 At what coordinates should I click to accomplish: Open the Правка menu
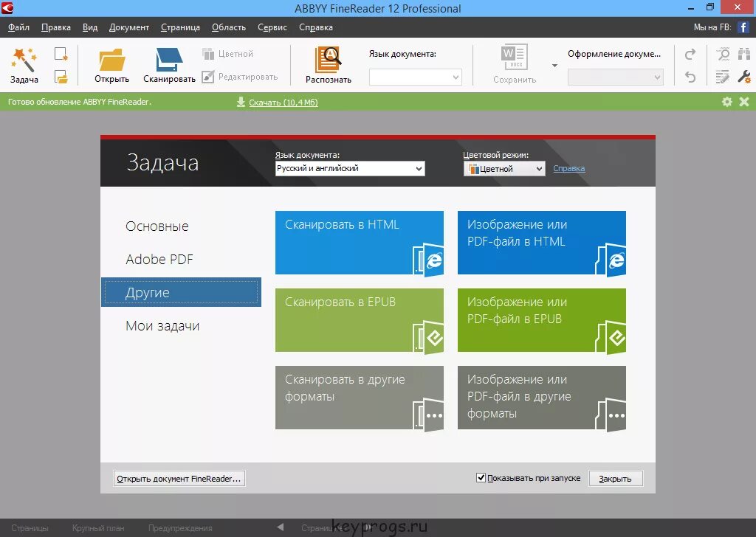[56, 27]
